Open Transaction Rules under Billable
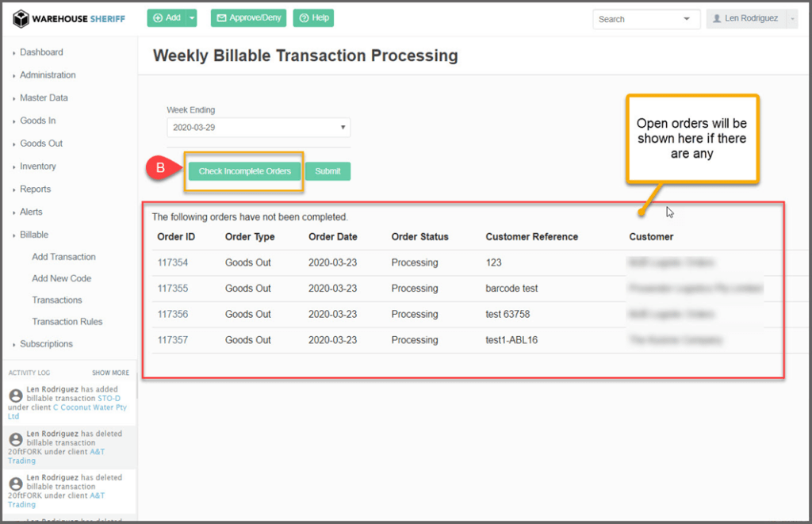This screenshot has height=524, width=812. [67, 322]
